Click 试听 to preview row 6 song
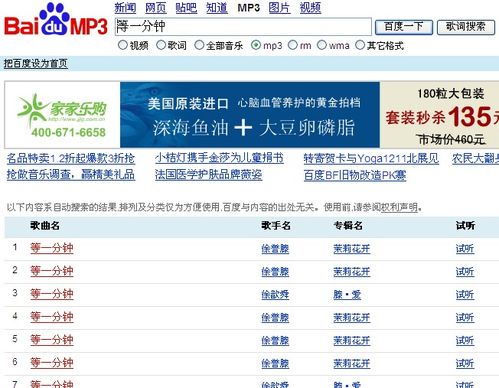The width and height of the screenshot is (499, 388). pos(465,364)
